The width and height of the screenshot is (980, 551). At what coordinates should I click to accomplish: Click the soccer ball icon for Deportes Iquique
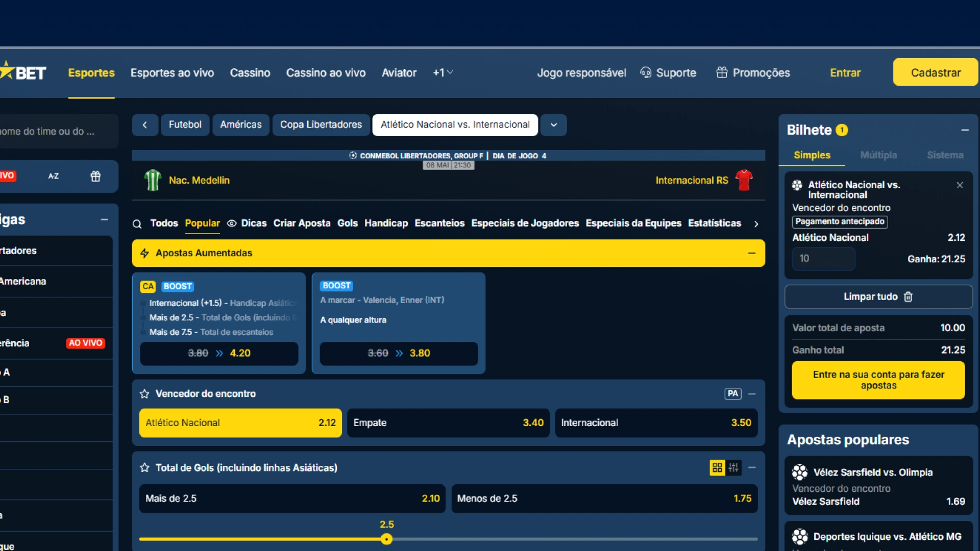click(x=800, y=537)
